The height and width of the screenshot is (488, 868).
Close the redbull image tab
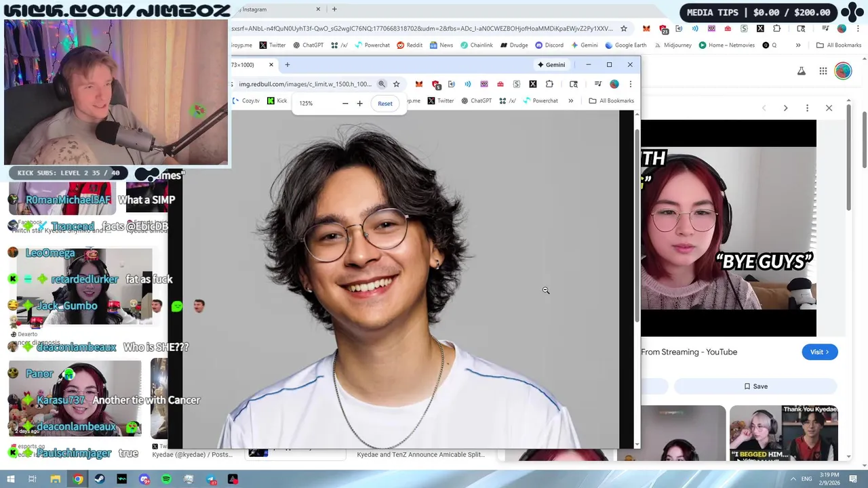tap(271, 64)
